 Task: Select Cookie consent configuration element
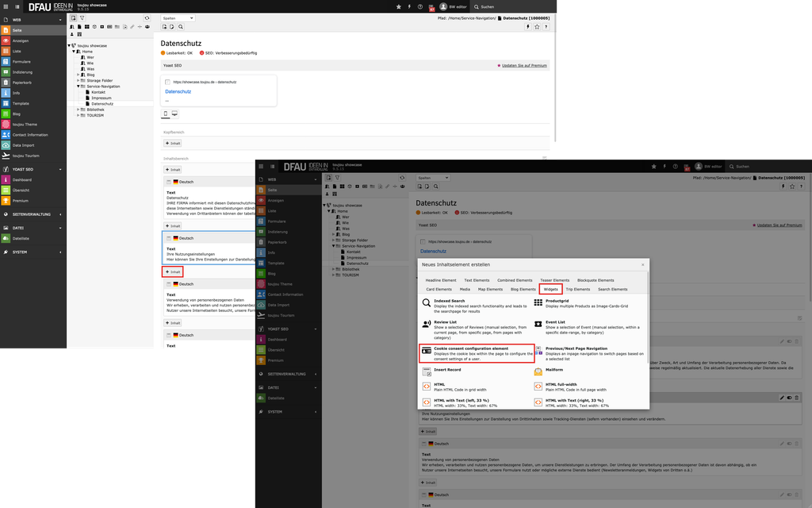pyautogui.click(x=477, y=351)
